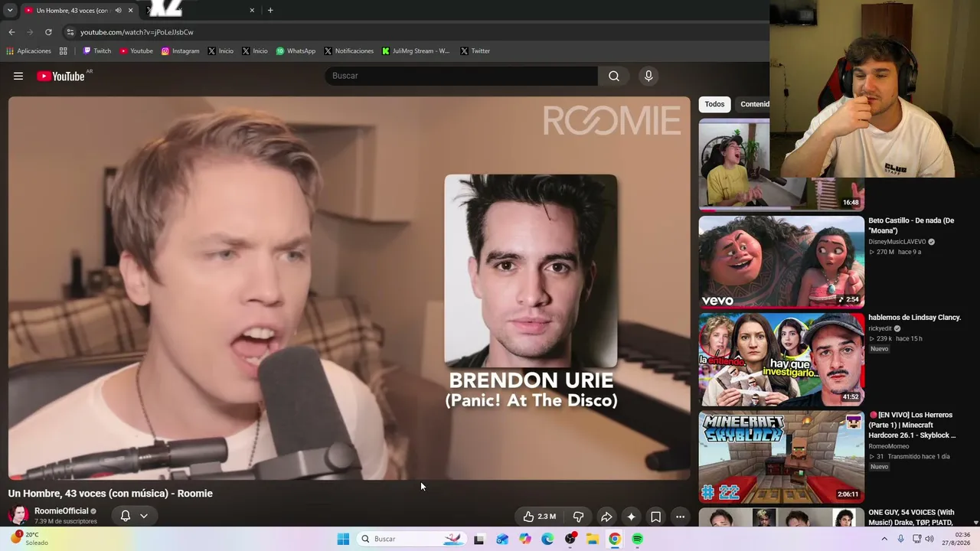Click the taskbar Buscar search box
Screen dimensions: 980x551
click(x=411, y=539)
